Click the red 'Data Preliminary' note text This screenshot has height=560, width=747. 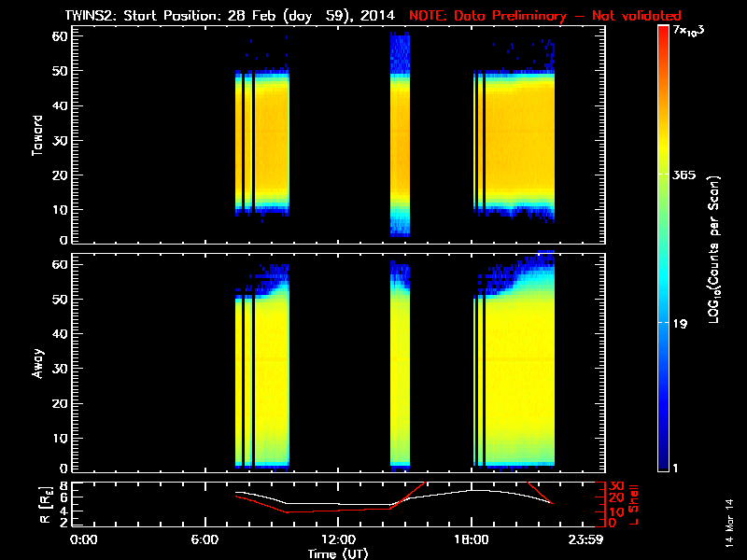click(544, 16)
